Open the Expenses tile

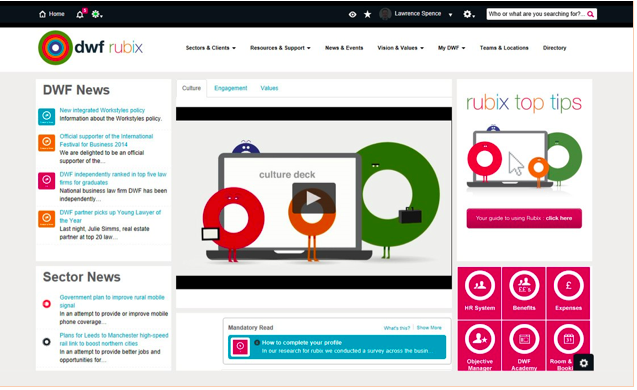tap(568, 293)
